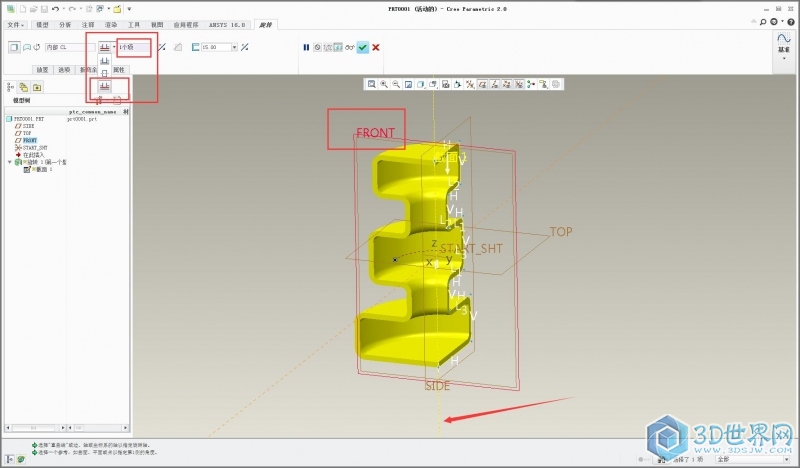Toggle the thicken sketch option icon
This screenshot has height=468, width=800.
[195, 47]
